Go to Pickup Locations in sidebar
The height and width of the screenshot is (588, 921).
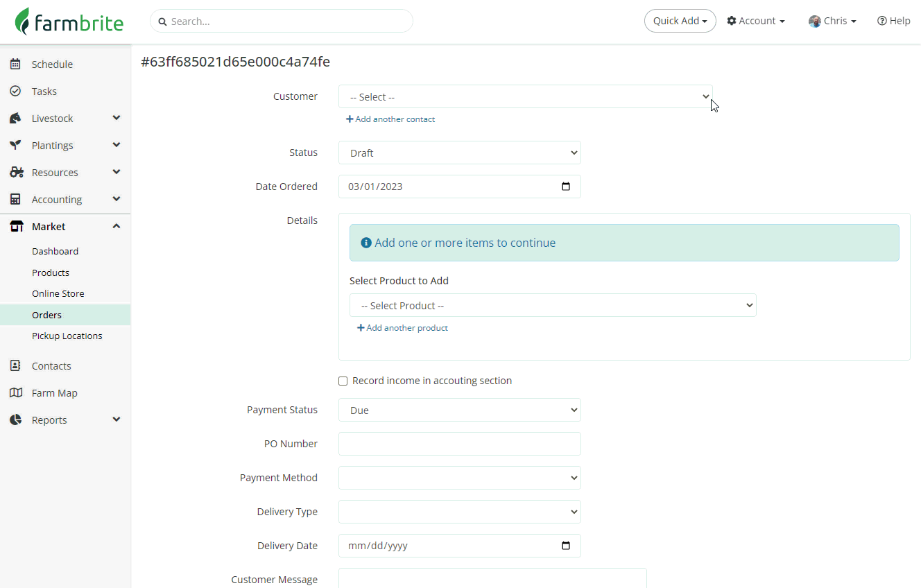coord(67,336)
